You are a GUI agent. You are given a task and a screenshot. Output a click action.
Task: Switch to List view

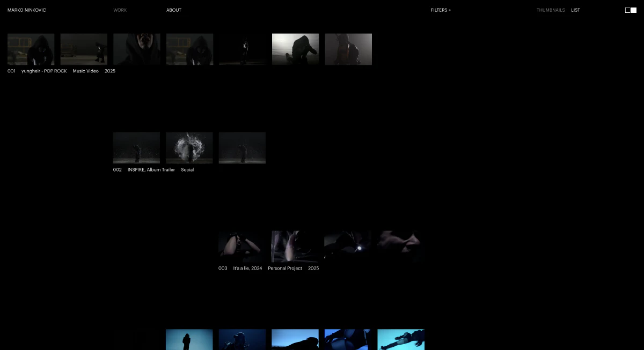pos(575,10)
